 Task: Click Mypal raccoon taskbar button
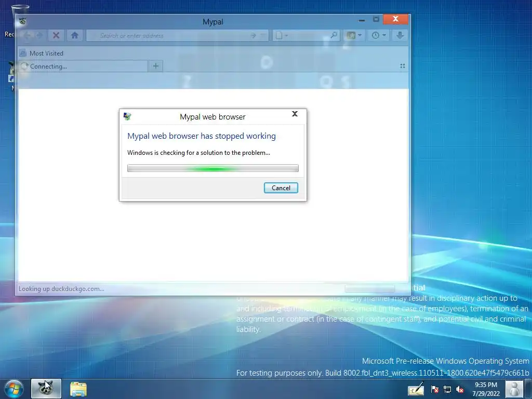tap(46, 389)
